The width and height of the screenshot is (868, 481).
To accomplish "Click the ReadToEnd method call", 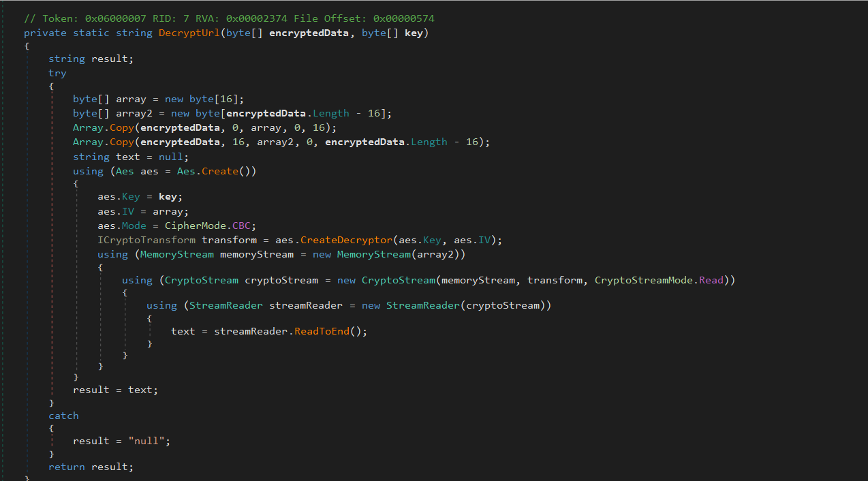I will (322, 331).
